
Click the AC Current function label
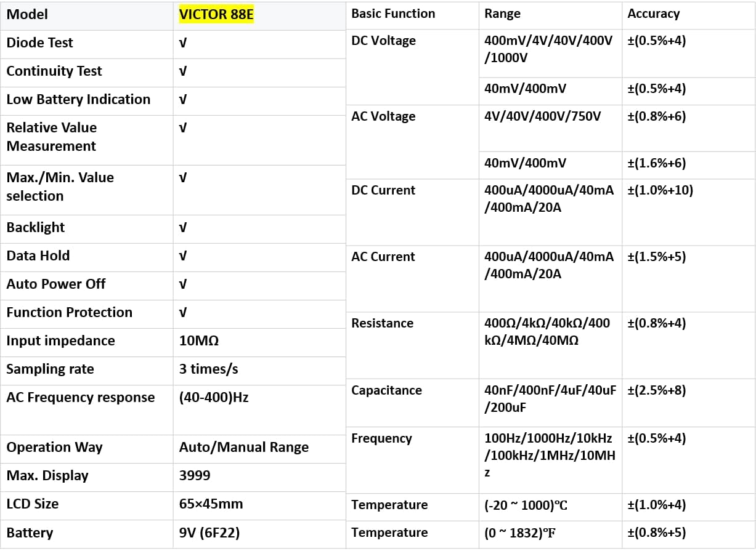[x=383, y=257]
